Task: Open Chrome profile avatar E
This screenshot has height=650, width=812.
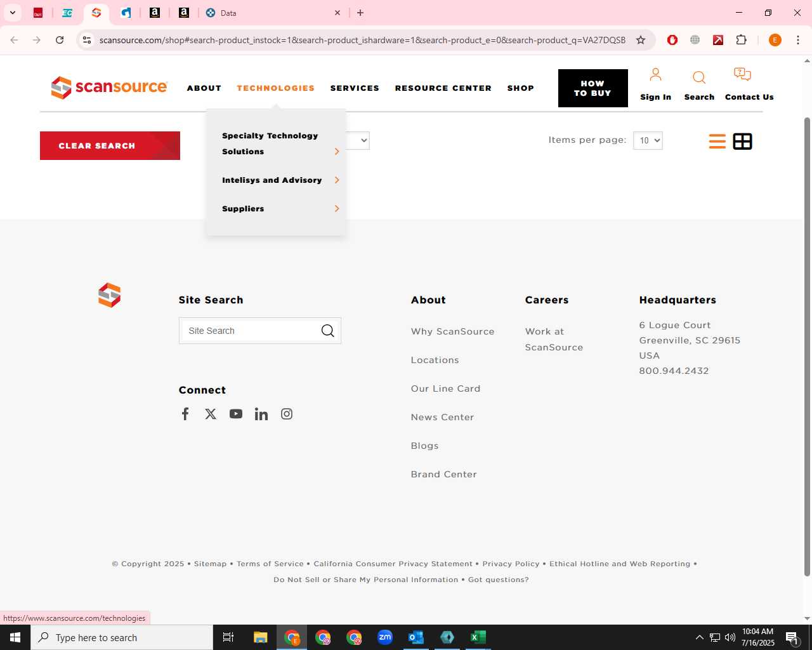Action: point(775,40)
